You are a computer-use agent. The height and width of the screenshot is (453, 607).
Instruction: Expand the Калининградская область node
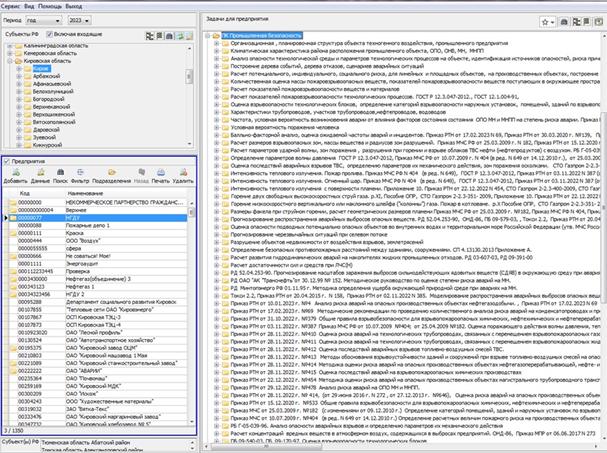[x=8, y=46]
